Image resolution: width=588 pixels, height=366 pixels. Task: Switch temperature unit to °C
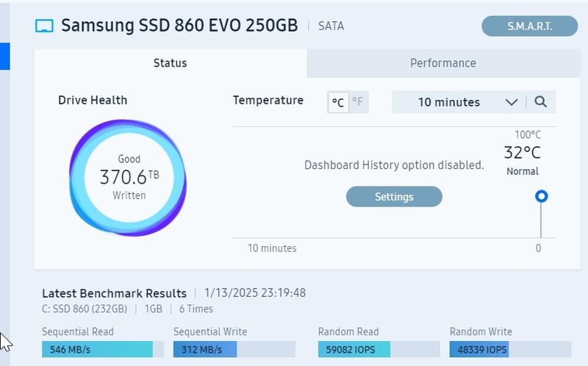coord(338,102)
